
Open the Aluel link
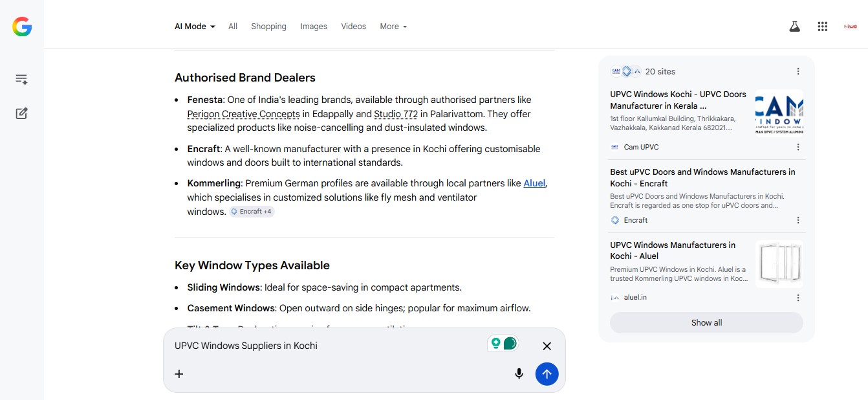tap(534, 183)
